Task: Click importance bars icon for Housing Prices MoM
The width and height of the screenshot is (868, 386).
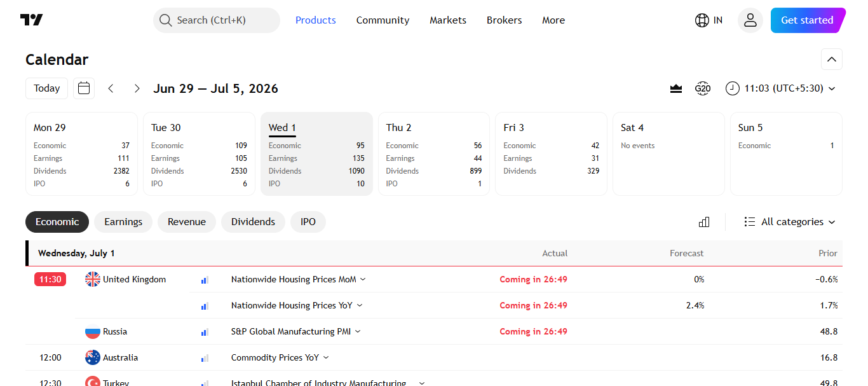Action: 205,280
